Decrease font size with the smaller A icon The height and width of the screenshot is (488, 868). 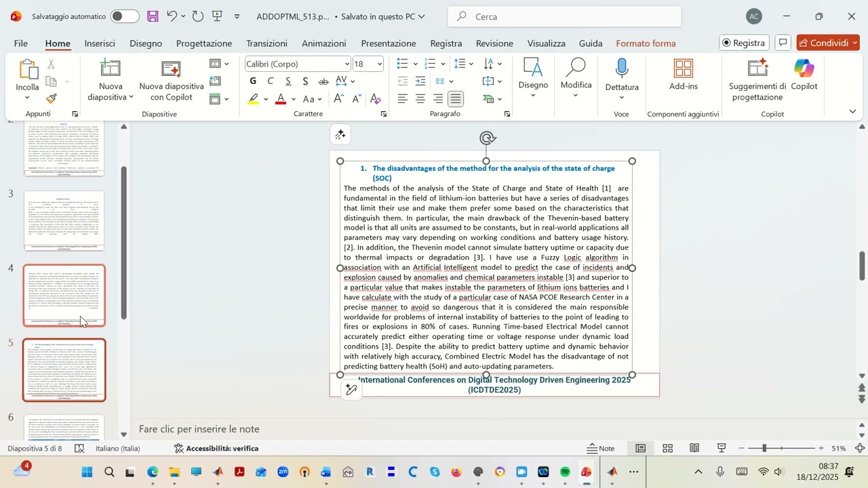click(357, 99)
